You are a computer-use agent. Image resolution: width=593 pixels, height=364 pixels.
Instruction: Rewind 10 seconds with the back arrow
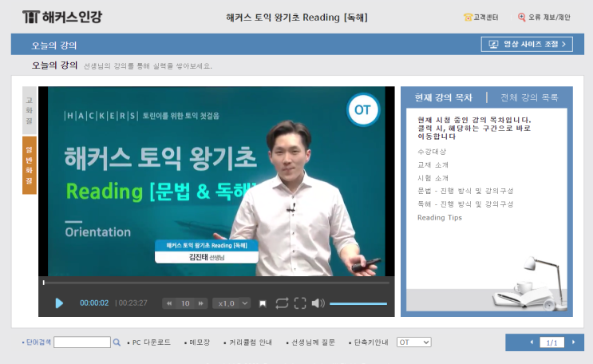(169, 303)
